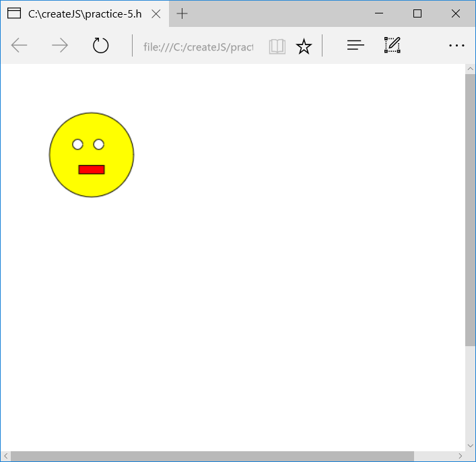The image size is (476, 462).
Task: Open Reading view book icon
Action: (x=277, y=46)
